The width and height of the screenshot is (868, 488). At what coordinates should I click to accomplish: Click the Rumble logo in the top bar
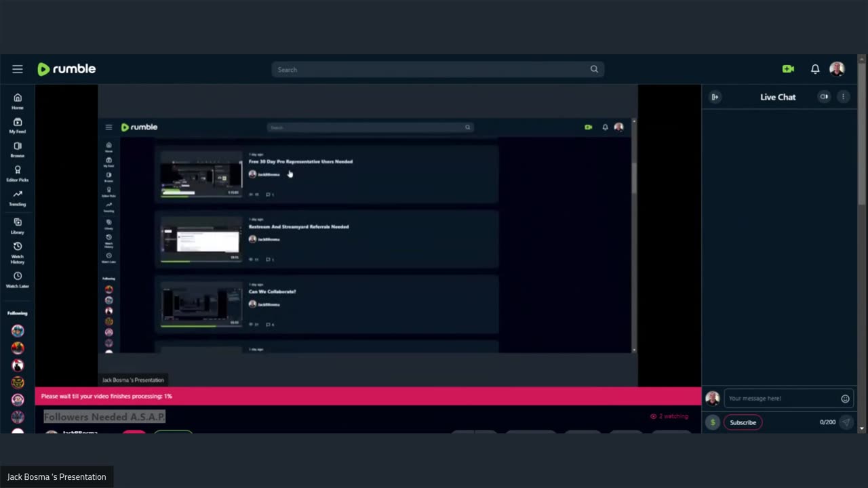pyautogui.click(x=66, y=69)
